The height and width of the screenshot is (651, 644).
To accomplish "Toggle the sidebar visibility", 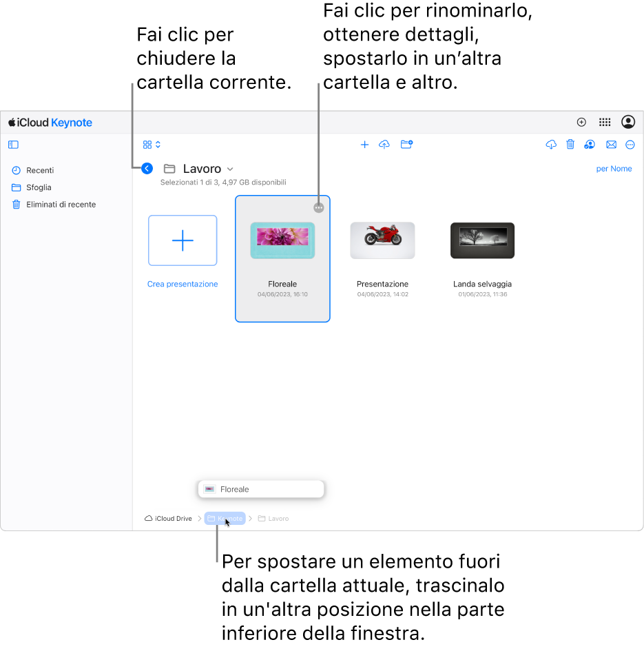I will coord(13,145).
